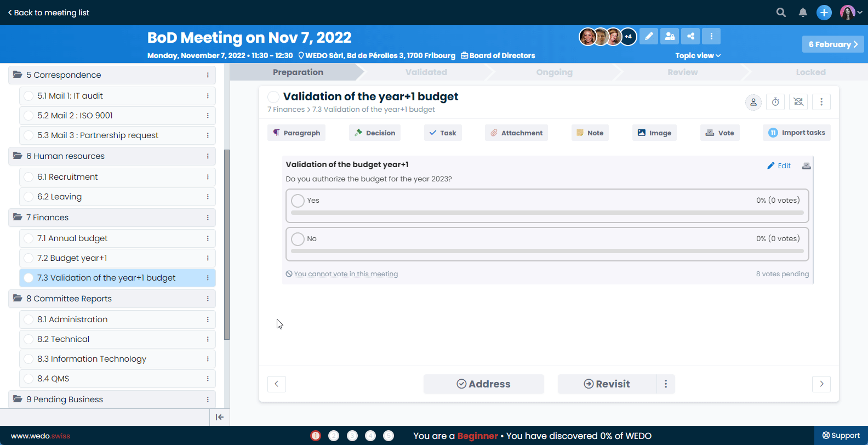Screen dimensions: 868x445
Task: Switch to the Ongoing stage
Action: (555, 72)
